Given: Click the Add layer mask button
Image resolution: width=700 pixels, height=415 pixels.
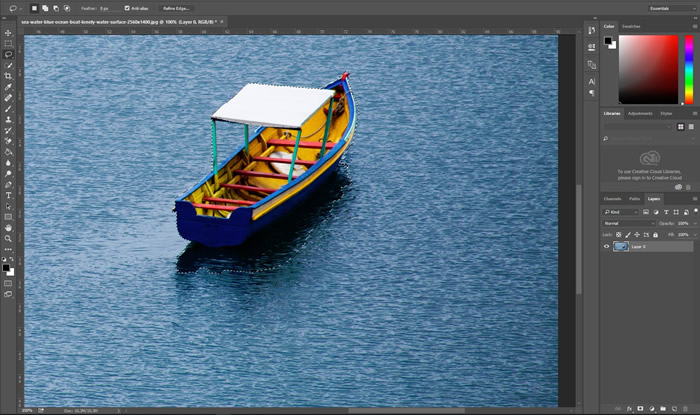Looking at the screenshot, I should coord(640,409).
